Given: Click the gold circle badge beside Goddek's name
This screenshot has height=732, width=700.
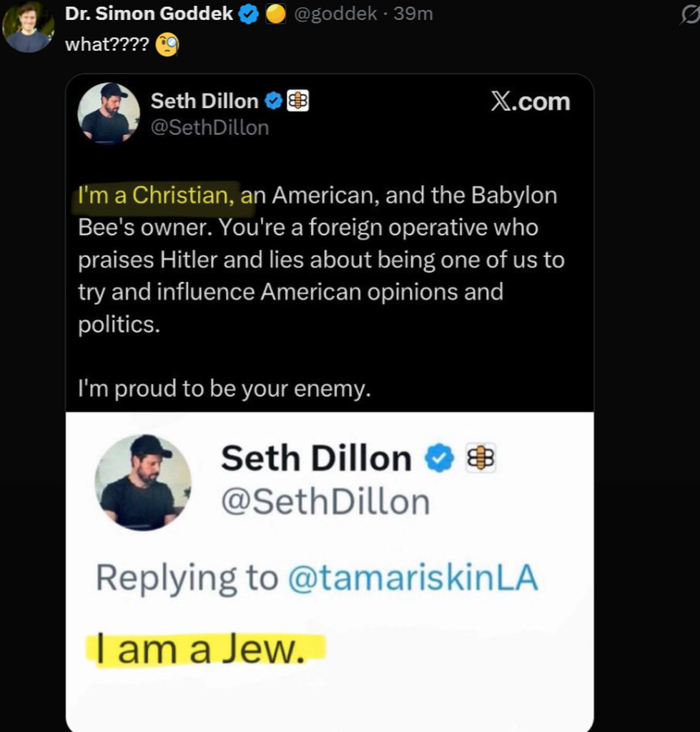Looking at the screenshot, I should click(276, 14).
